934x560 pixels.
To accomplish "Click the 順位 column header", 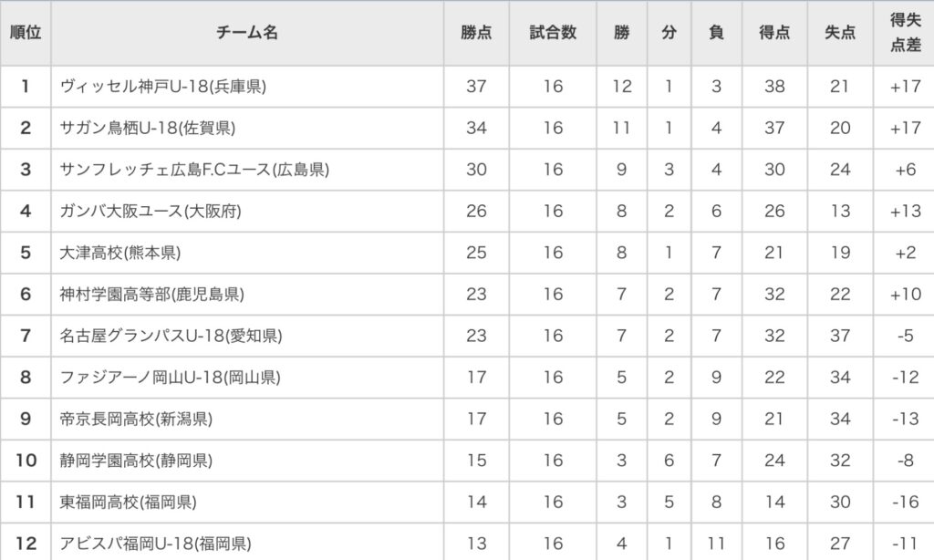I will pyautogui.click(x=26, y=32).
